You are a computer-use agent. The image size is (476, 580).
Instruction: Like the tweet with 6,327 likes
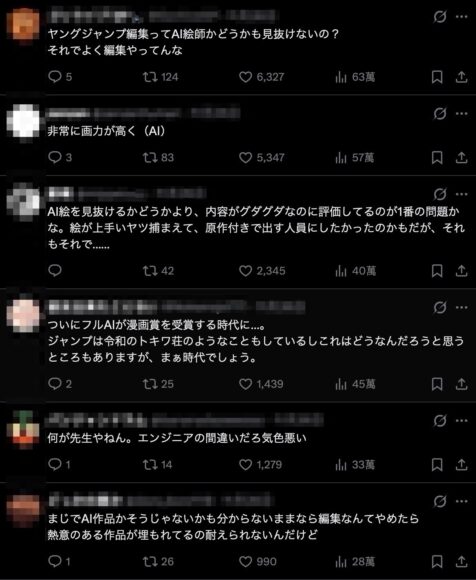(261, 77)
